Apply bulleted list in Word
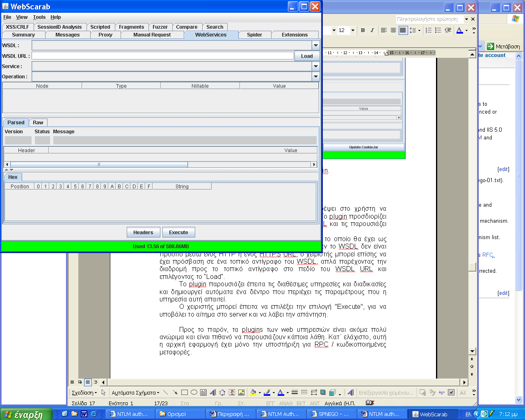This screenshot has height=420, width=525. click(438, 30)
